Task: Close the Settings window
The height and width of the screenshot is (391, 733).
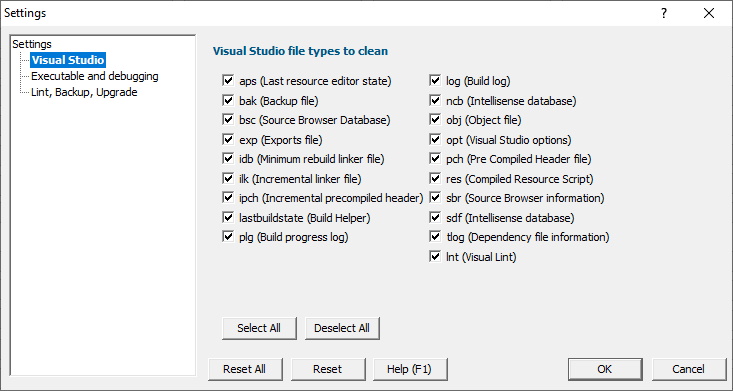Action: tap(709, 14)
